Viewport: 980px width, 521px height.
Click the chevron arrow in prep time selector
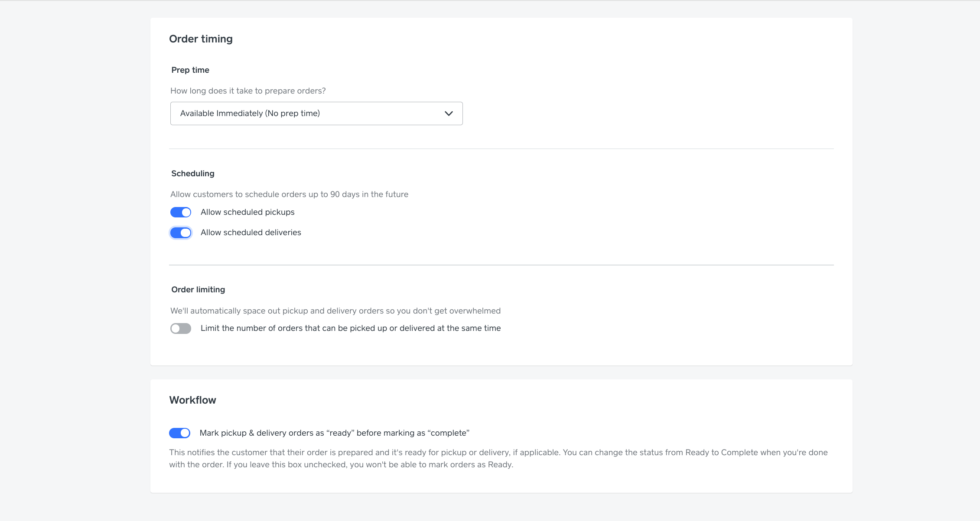pos(449,113)
